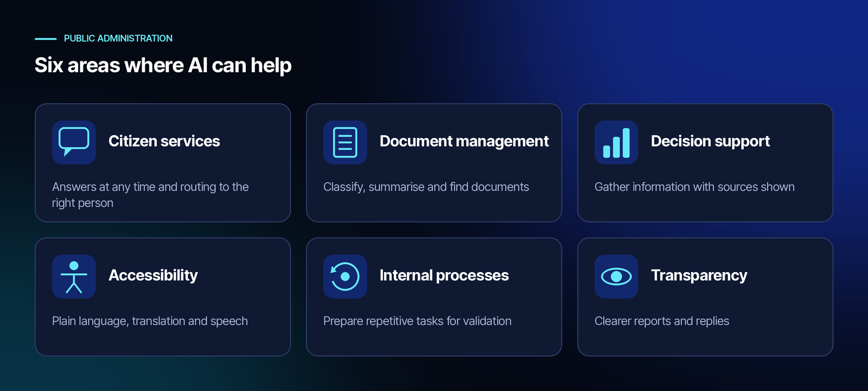Select the 'Transparency' card heading
The height and width of the screenshot is (391, 868).
699,275
